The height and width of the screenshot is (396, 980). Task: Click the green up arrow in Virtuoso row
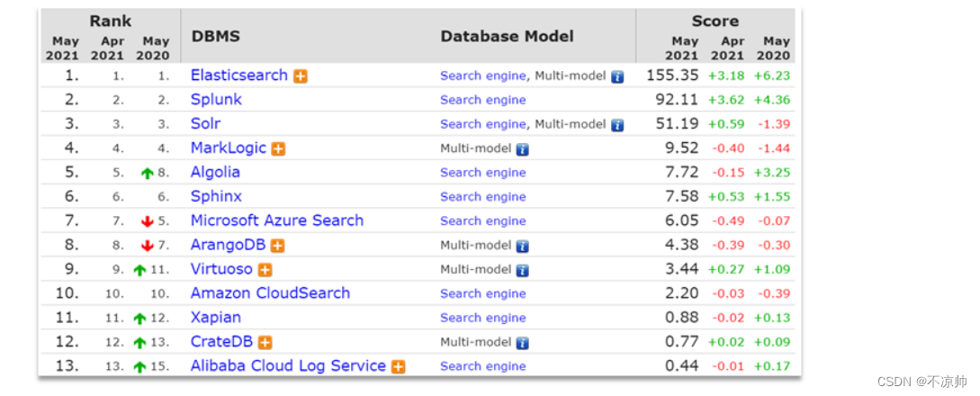pyautogui.click(x=140, y=271)
